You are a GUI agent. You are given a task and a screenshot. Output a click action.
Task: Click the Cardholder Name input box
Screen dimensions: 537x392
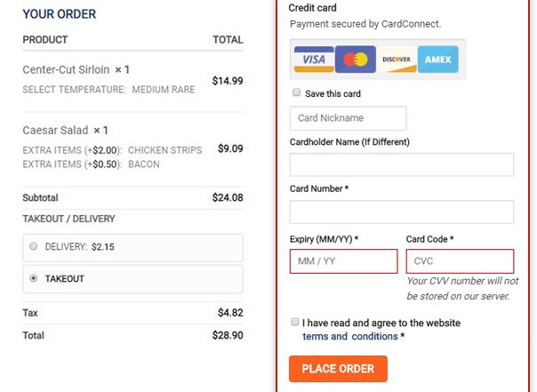(401, 165)
